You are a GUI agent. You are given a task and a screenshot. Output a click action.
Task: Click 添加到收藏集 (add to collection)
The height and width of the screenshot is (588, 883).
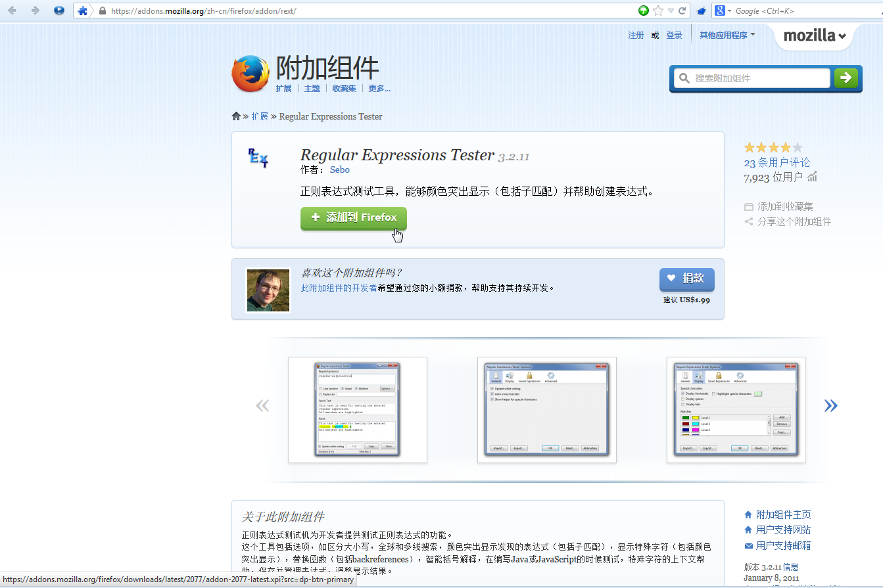[778, 206]
